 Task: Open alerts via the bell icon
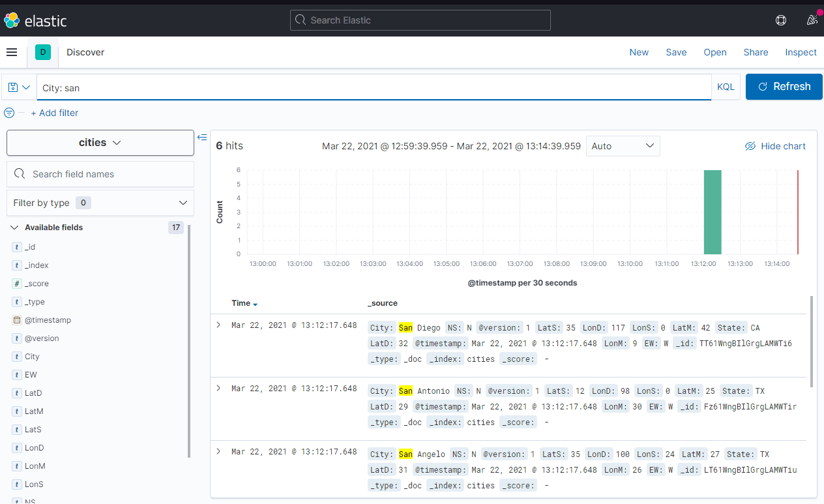[x=812, y=20]
